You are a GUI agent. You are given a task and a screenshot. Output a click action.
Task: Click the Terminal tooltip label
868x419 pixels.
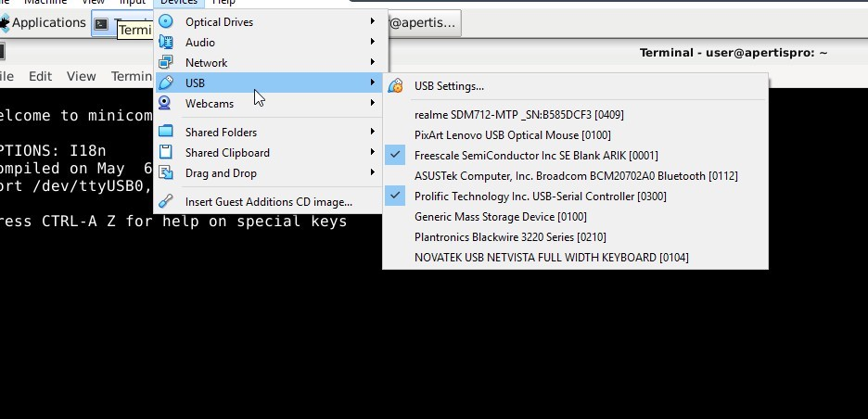[x=134, y=30]
